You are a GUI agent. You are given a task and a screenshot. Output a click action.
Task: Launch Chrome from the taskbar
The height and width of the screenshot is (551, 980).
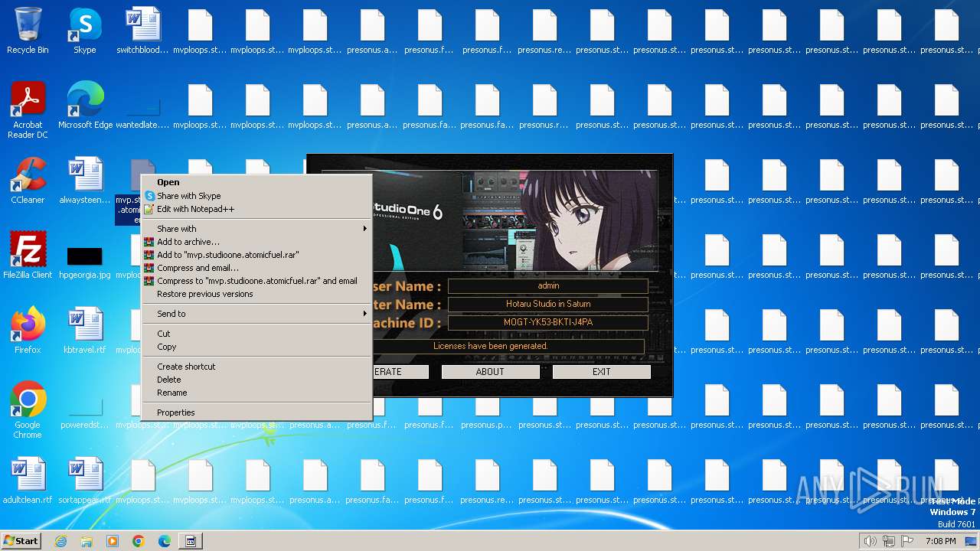pyautogui.click(x=139, y=541)
